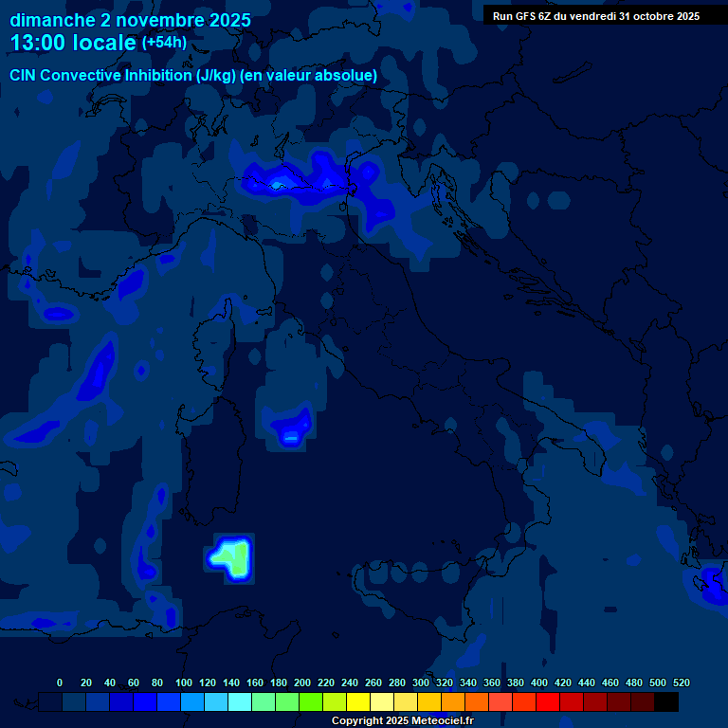Choose the orange swatch between 320 and 340
Image resolution: width=728 pixels, height=728 pixels.
coord(454,702)
